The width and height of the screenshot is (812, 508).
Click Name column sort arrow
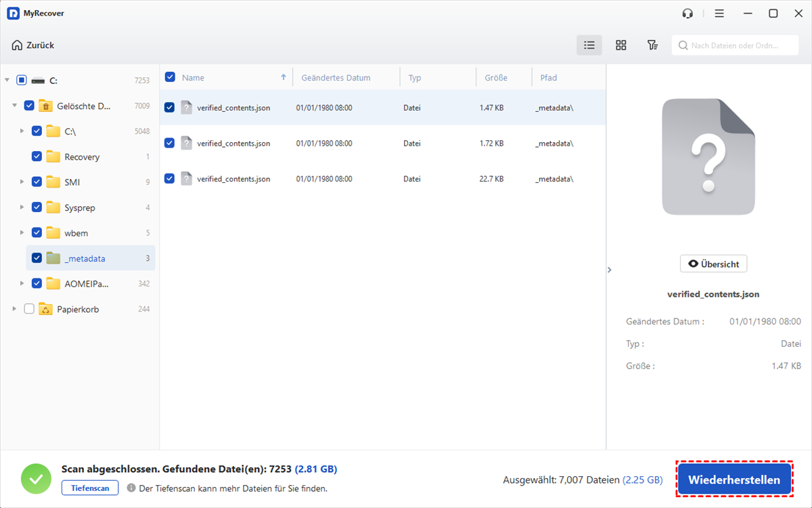tap(284, 77)
